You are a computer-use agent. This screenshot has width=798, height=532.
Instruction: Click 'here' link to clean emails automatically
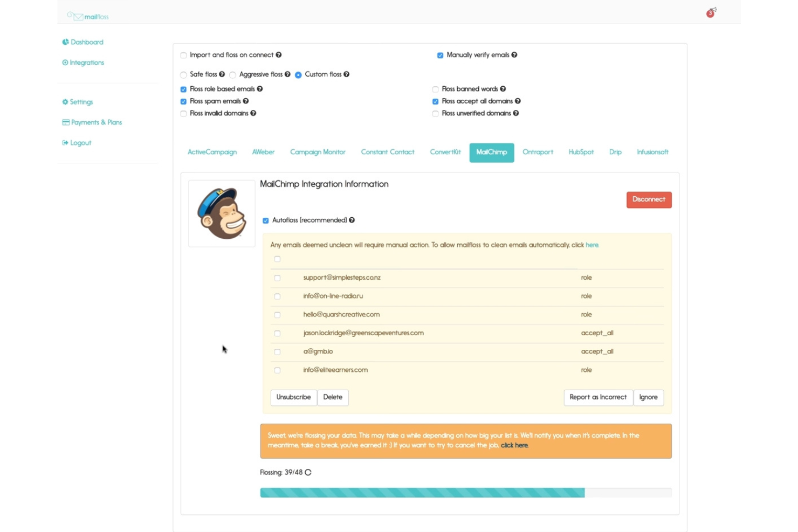coord(592,245)
